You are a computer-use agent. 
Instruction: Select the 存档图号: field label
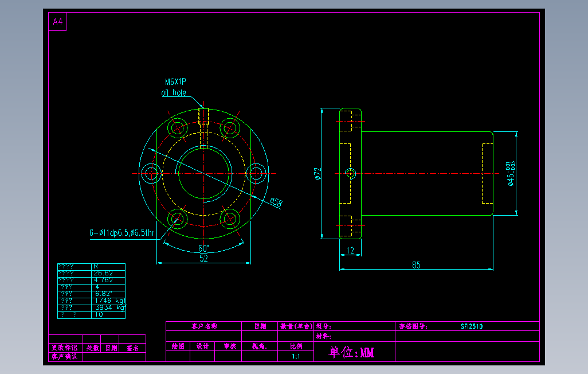(x=413, y=326)
